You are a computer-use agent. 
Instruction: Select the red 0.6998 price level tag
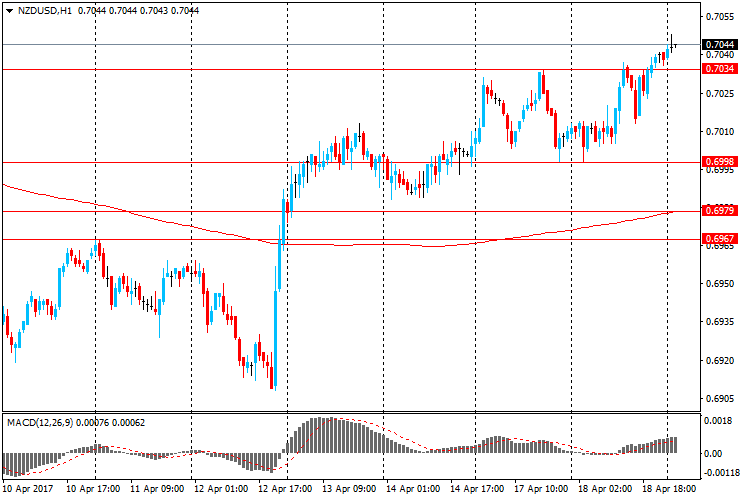(718, 162)
